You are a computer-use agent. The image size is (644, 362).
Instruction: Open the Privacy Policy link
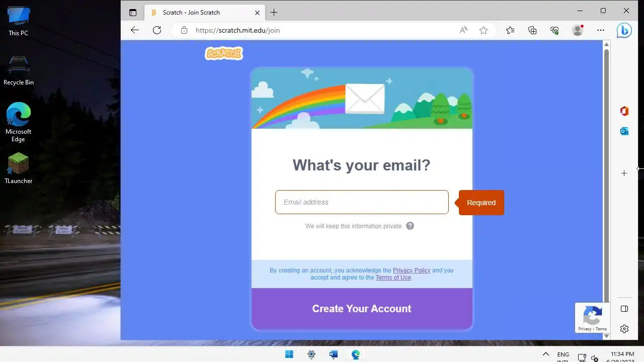point(412,270)
